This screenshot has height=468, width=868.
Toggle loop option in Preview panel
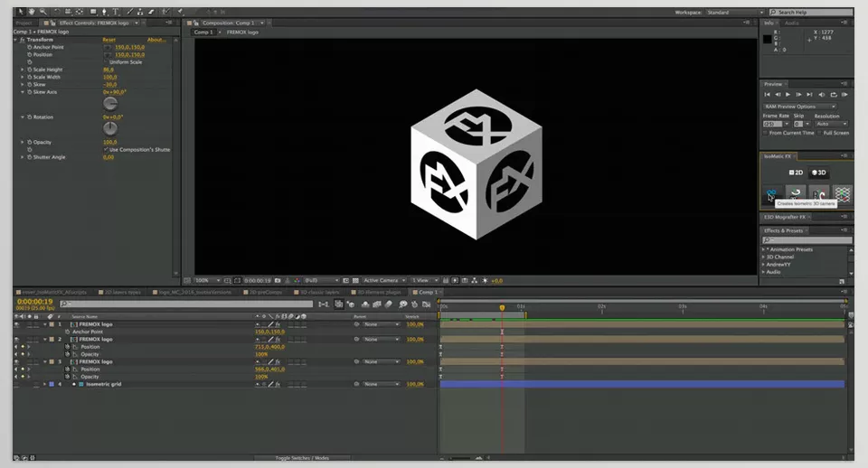point(834,95)
